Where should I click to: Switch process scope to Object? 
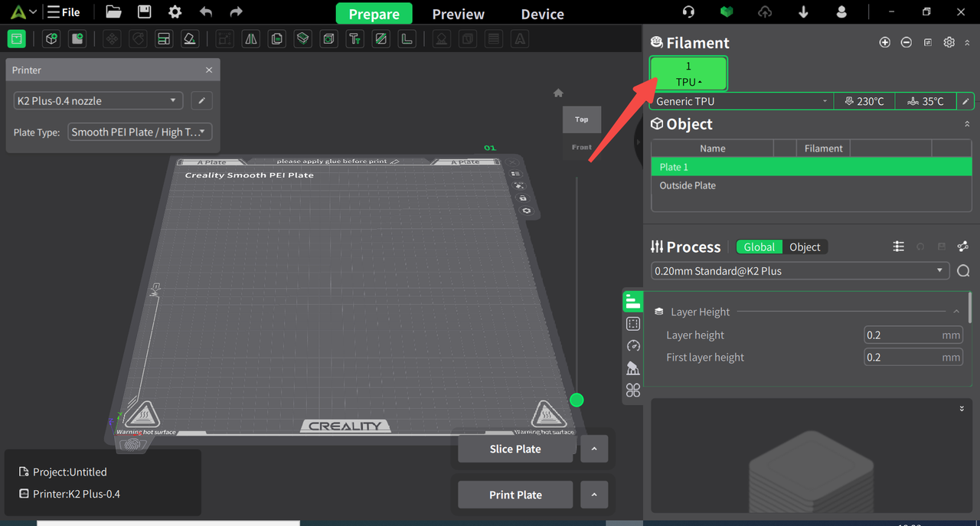pyautogui.click(x=805, y=247)
